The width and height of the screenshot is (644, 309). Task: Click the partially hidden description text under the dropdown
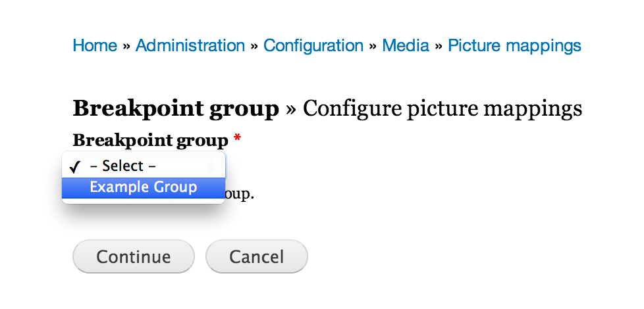[x=240, y=194]
